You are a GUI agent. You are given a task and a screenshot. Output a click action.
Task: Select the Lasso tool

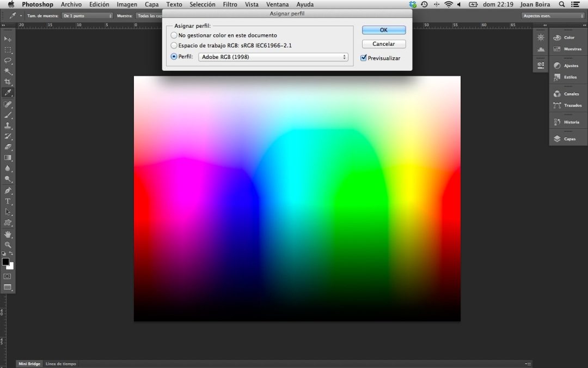[x=8, y=61]
